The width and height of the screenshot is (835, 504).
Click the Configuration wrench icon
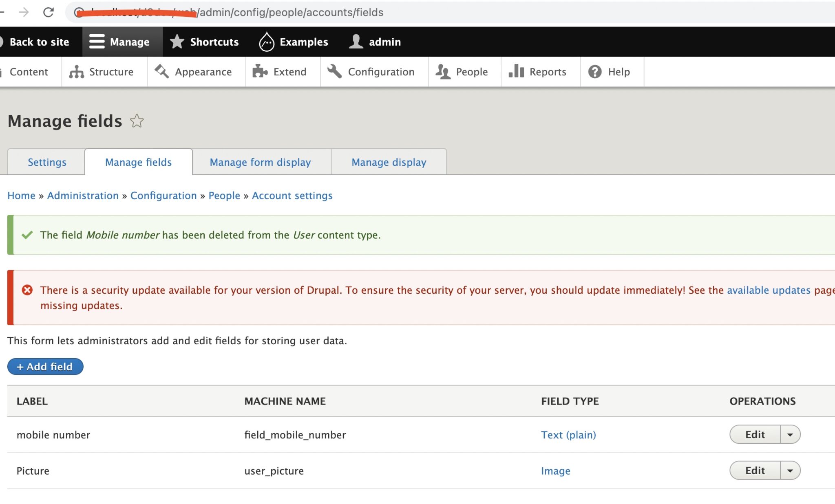pos(334,72)
